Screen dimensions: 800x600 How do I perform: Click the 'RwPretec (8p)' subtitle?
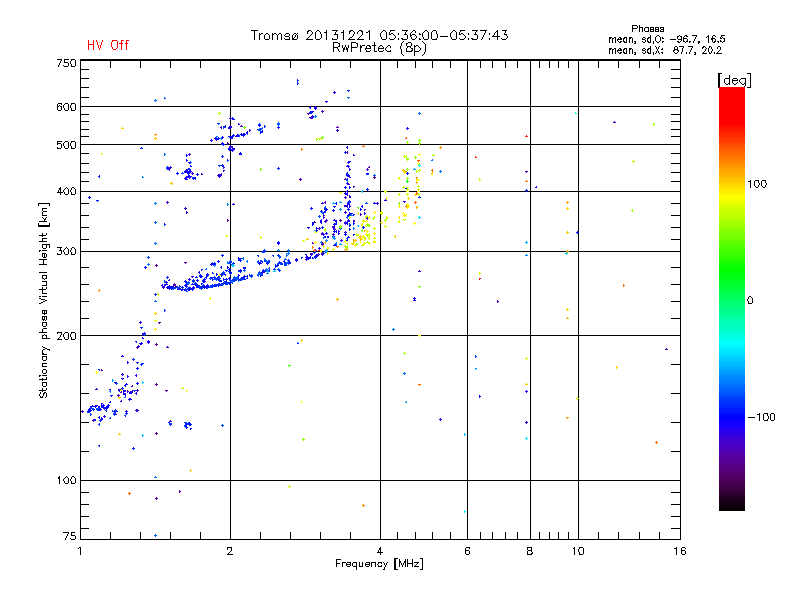point(380,48)
